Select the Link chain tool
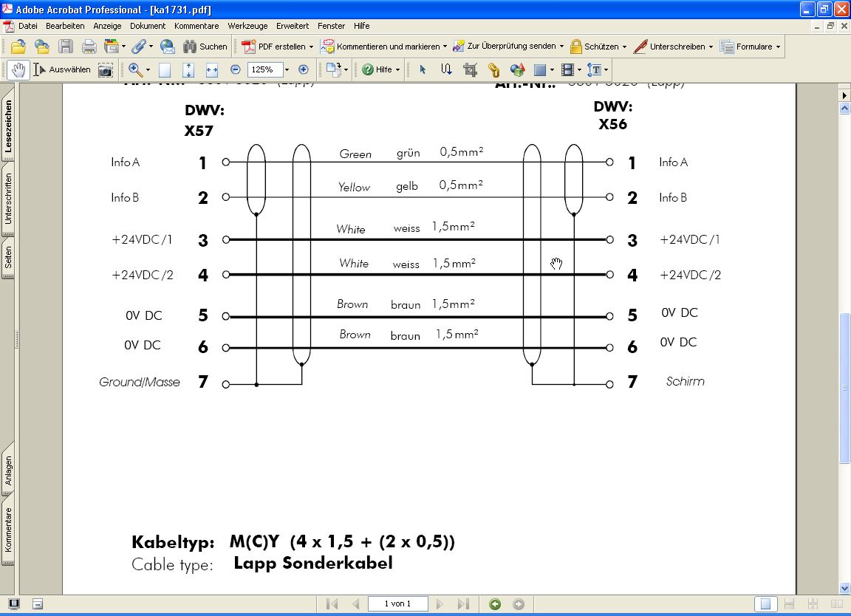The height and width of the screenshot is (616, 851). pos(494,70)
